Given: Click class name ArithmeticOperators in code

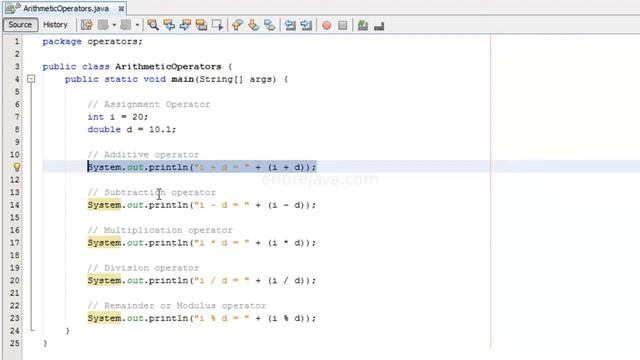Looking at the screenshot, I should [168, 67].
